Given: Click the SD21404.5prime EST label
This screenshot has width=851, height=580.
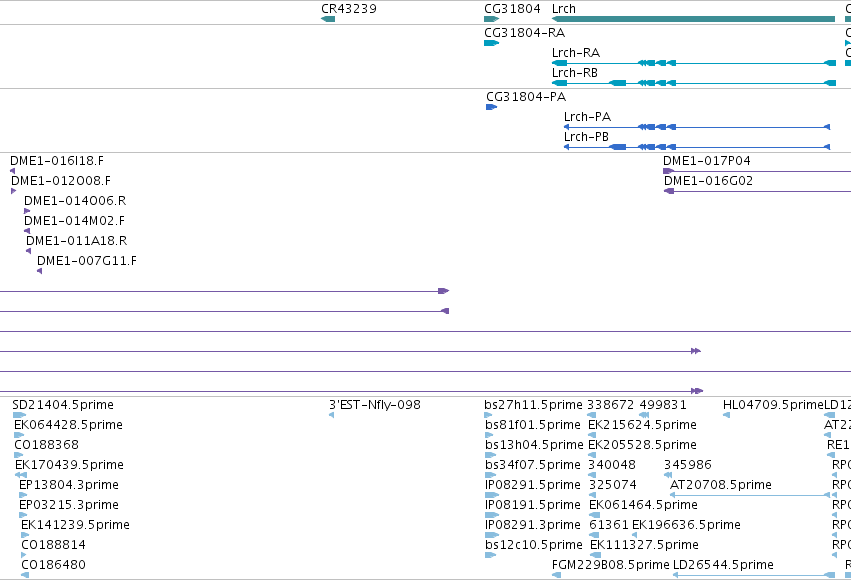Looking at the screenshot, I should coord(63,405).
